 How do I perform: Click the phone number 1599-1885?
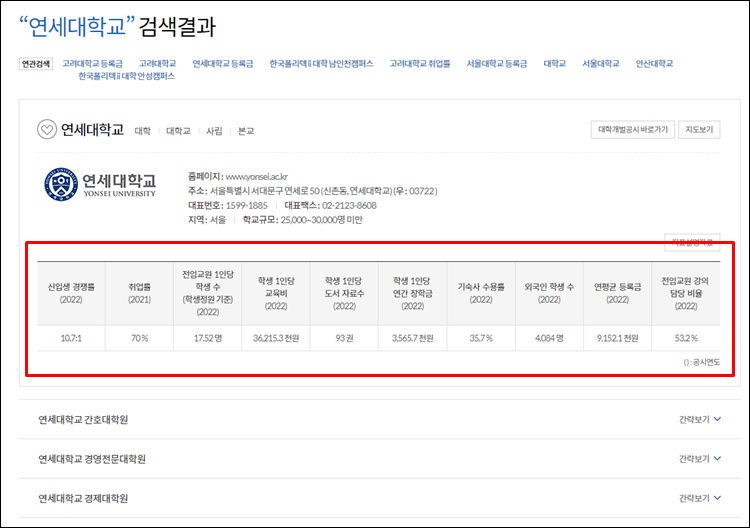point(246,205)
